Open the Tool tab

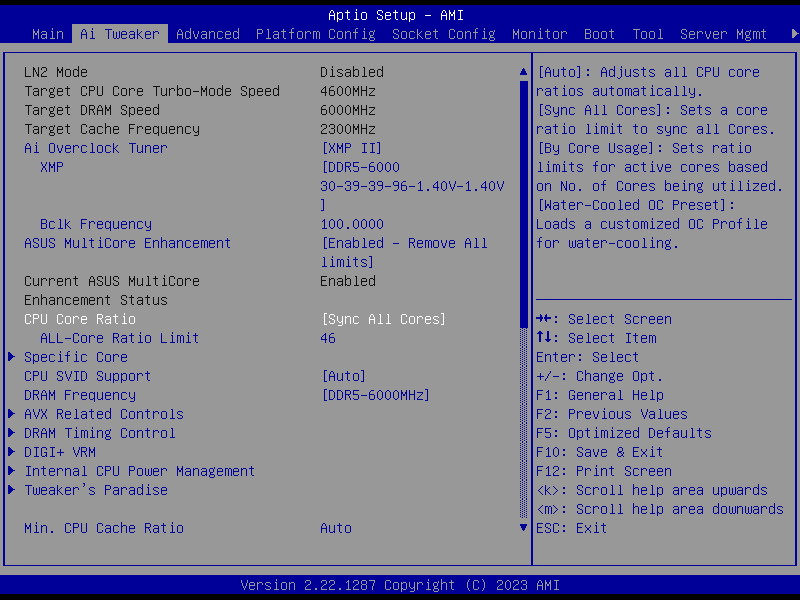pyautogui.click(x=648, y=34)
